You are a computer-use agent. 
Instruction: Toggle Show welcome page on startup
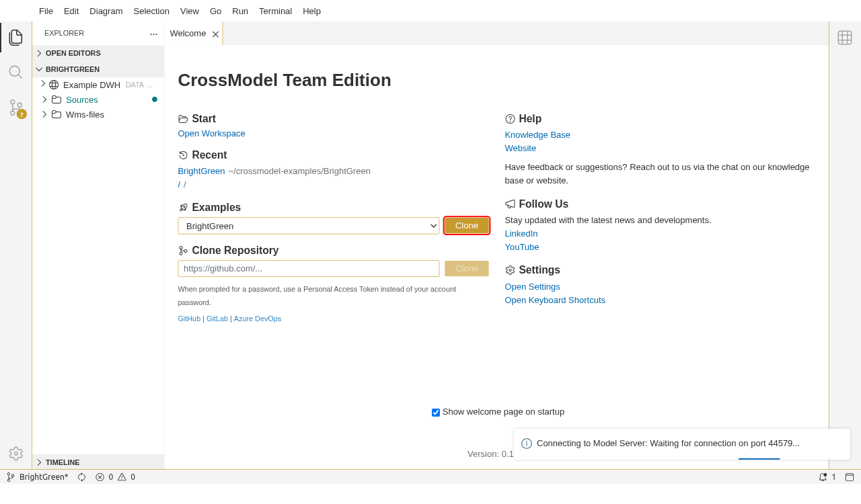click(x=436, y=413)
